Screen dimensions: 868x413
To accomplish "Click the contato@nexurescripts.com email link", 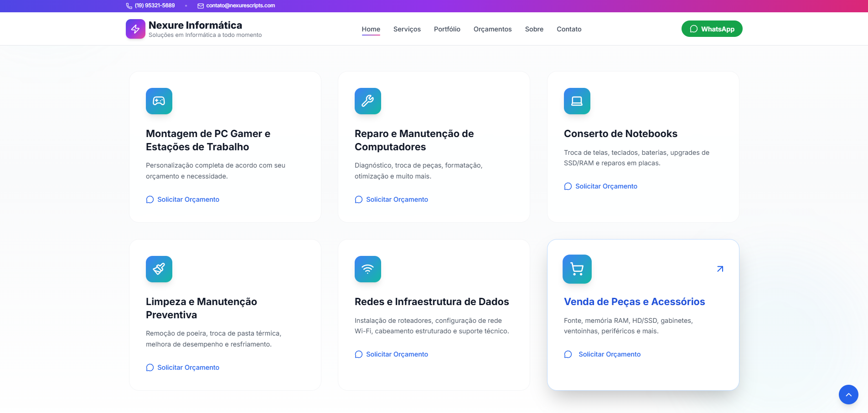I will tap(241, 5).
